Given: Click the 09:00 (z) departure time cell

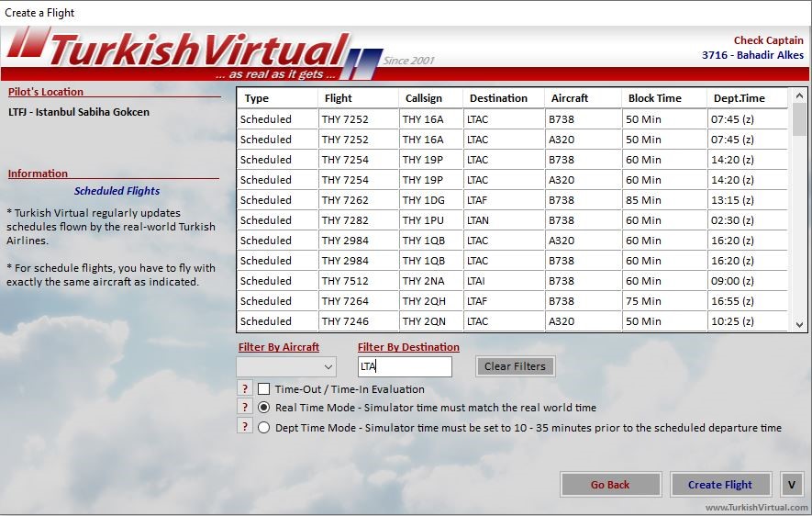Looking at the screenshot, I should (748, 281).
